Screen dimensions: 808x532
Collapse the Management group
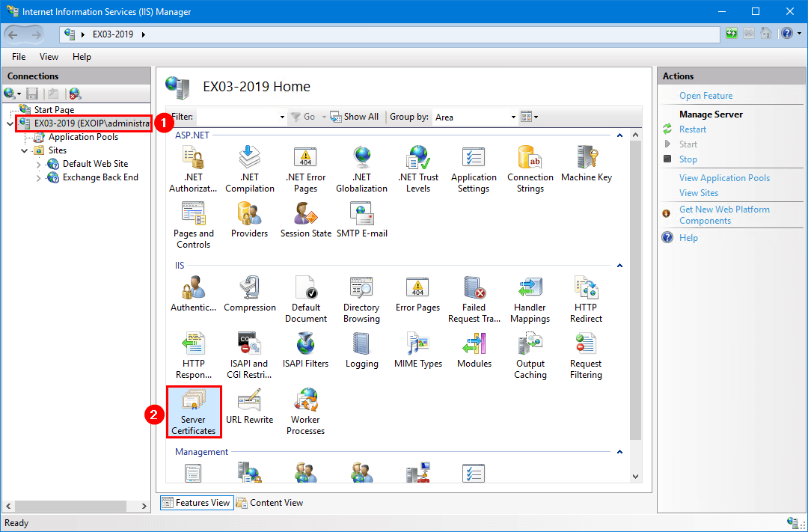tap(620, 452)
